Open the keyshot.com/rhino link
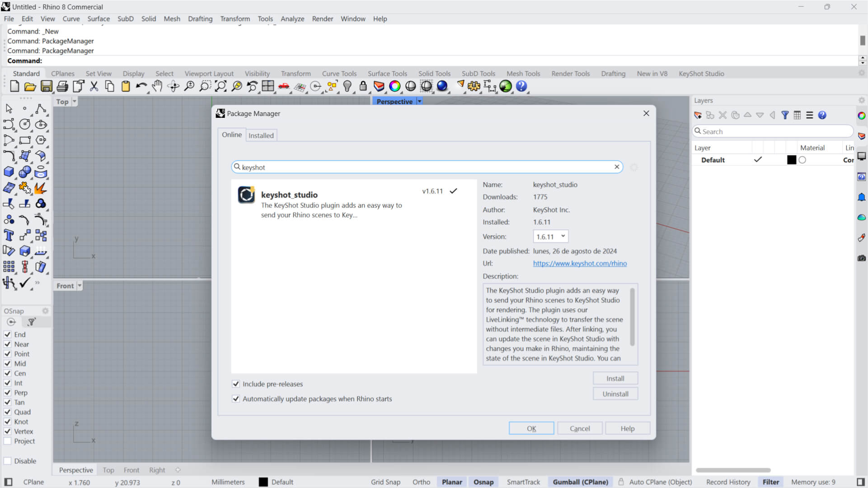The width and height of the screenshot is (868, 488). 580,264
